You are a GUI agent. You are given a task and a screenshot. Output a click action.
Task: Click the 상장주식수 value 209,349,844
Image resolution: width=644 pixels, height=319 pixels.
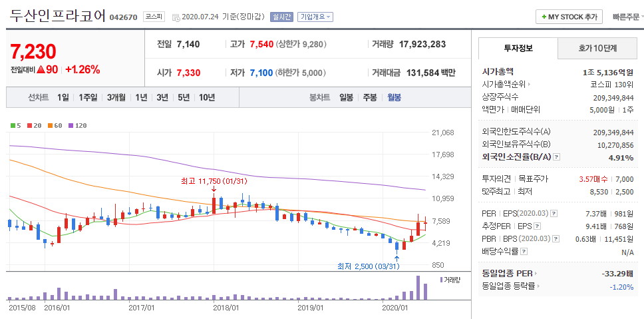pyautogui.click(x=613, y=98)
